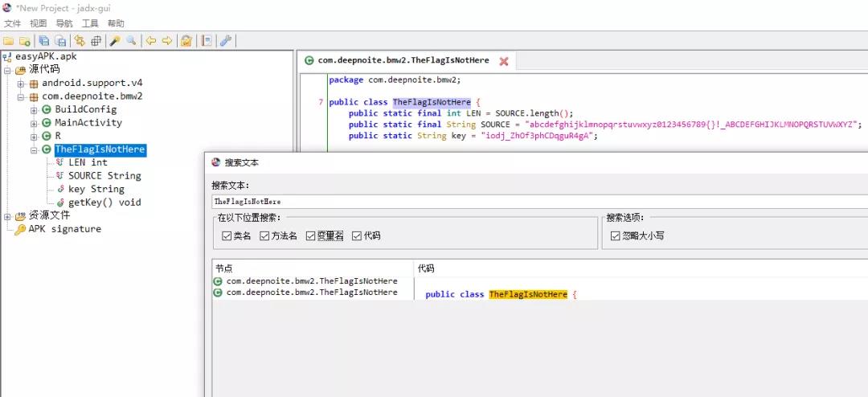Click the easyAPK.apk root node icon

click(7, 56)
